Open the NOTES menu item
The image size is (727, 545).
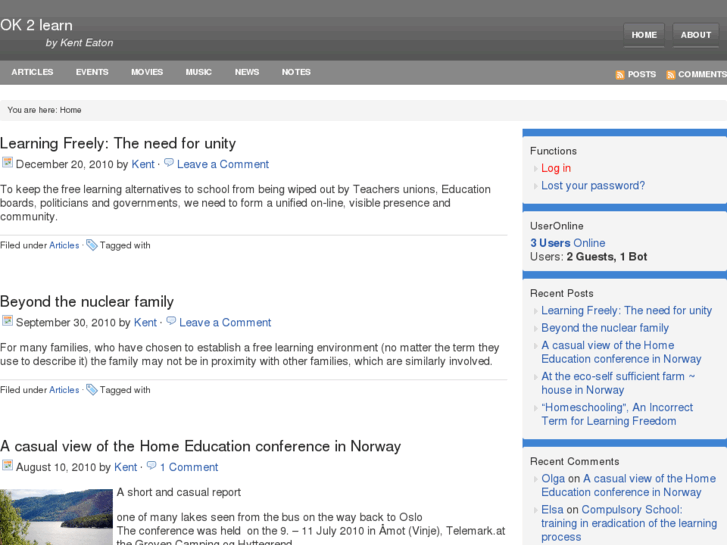pos(296,72)
